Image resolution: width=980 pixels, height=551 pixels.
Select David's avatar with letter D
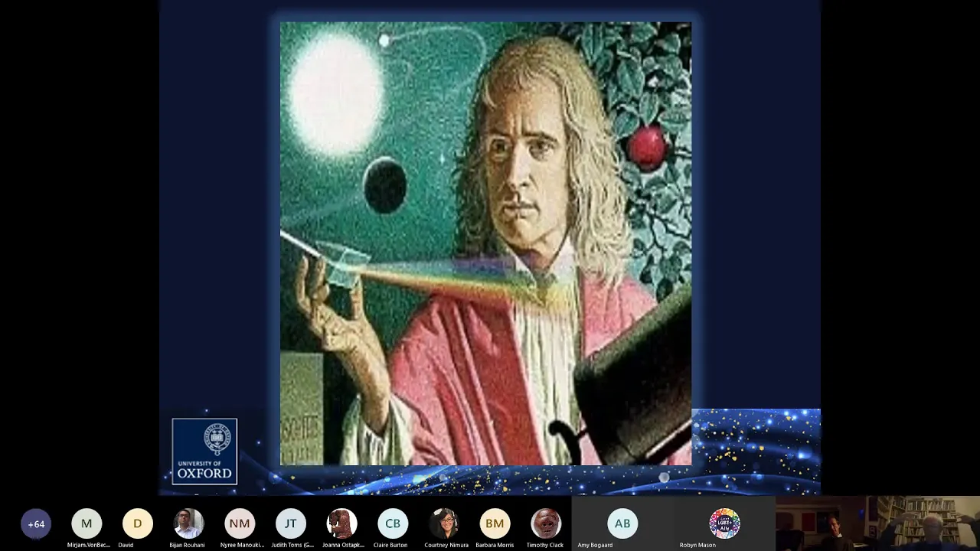click(138, 524)
